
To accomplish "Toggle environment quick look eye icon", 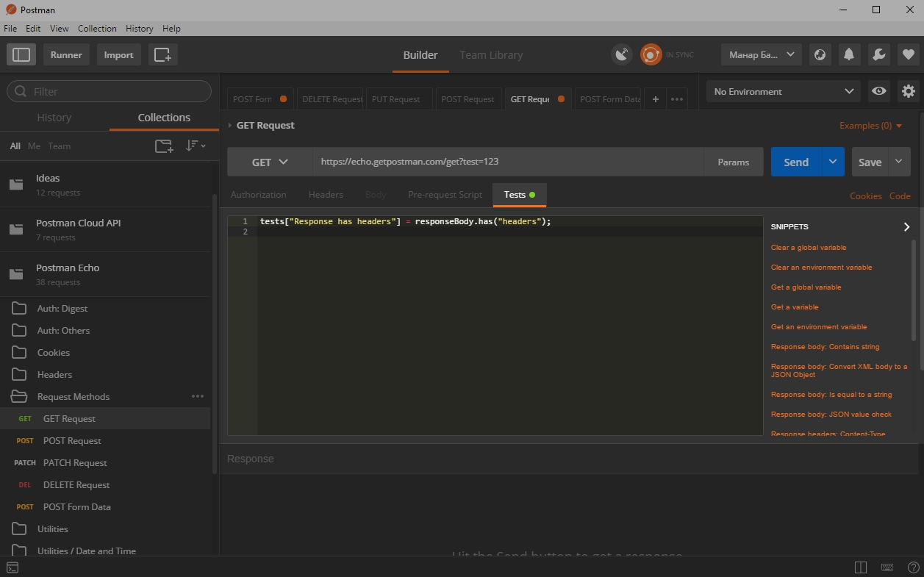I will (x=878, y=90).
